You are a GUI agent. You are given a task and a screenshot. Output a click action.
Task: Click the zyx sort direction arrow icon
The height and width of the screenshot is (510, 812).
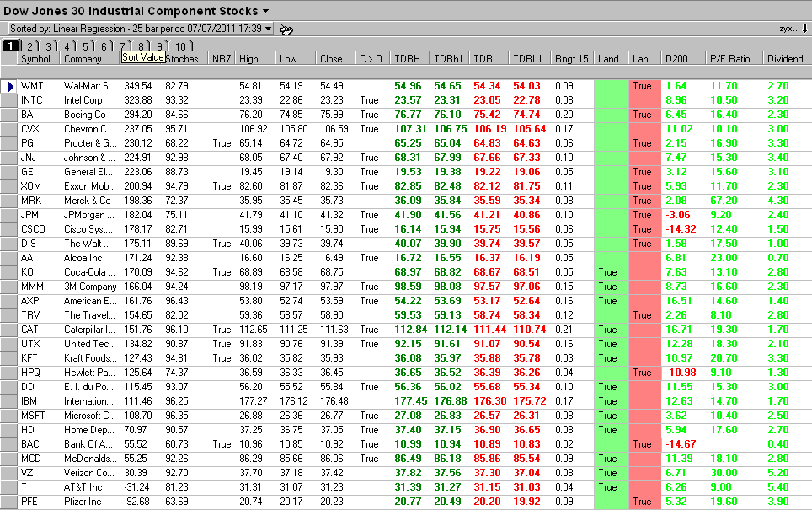pos(804,29)
